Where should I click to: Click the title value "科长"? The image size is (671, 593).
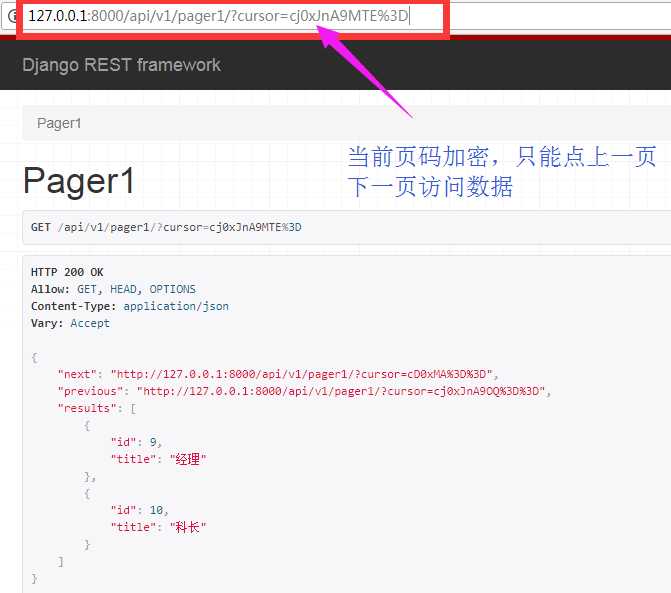coord(188,527)
